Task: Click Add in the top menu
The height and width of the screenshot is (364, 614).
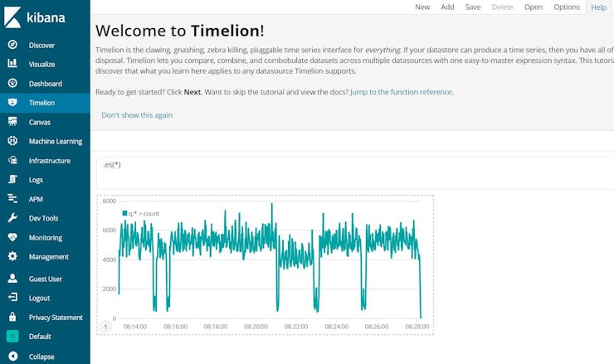Action: click(447, 7)
